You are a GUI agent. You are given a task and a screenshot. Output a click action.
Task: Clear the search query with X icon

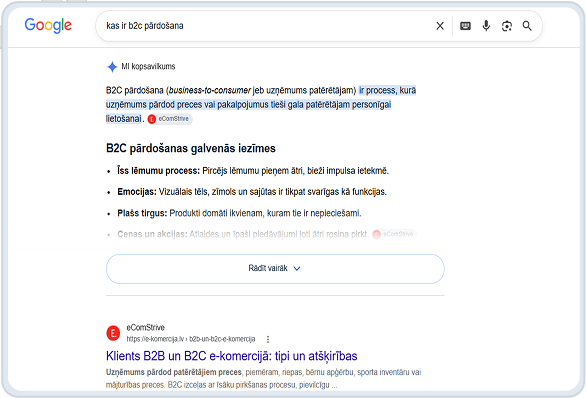point(440,26)
